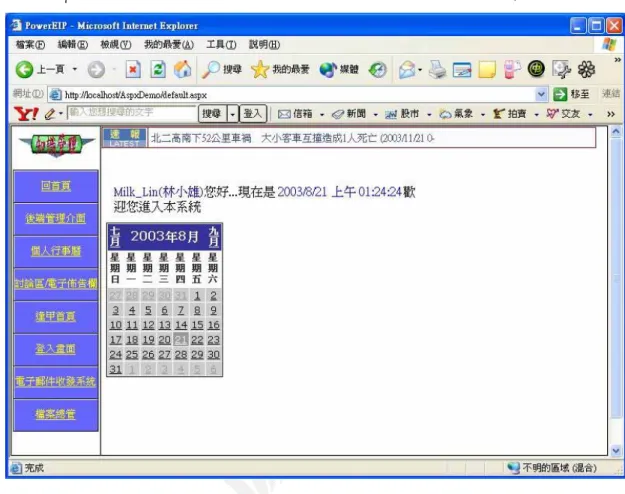Open the 個人行事曆 sidebar link
This screenshot has width=625, height=494.
pyautogui.click(x=56, y=251)
